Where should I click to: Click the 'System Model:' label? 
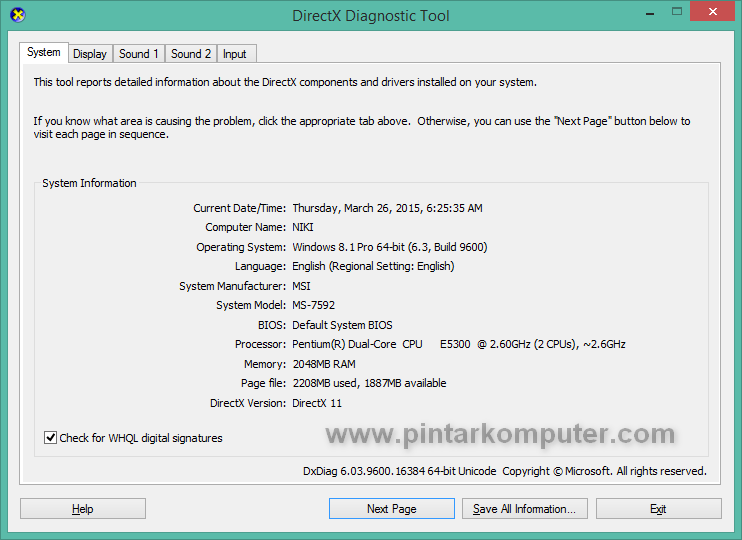pos(251,305)
